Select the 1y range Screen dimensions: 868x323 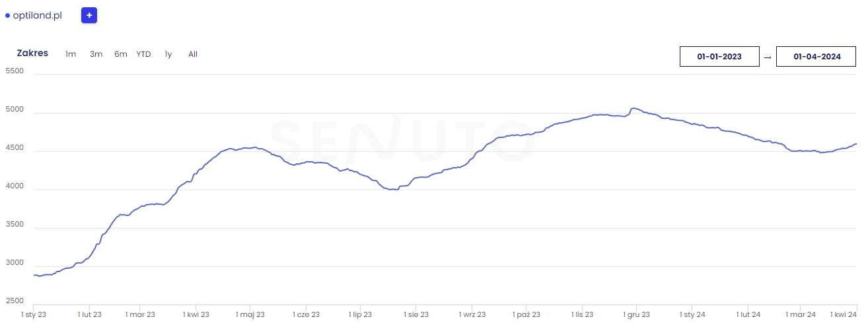click(168, 54)
